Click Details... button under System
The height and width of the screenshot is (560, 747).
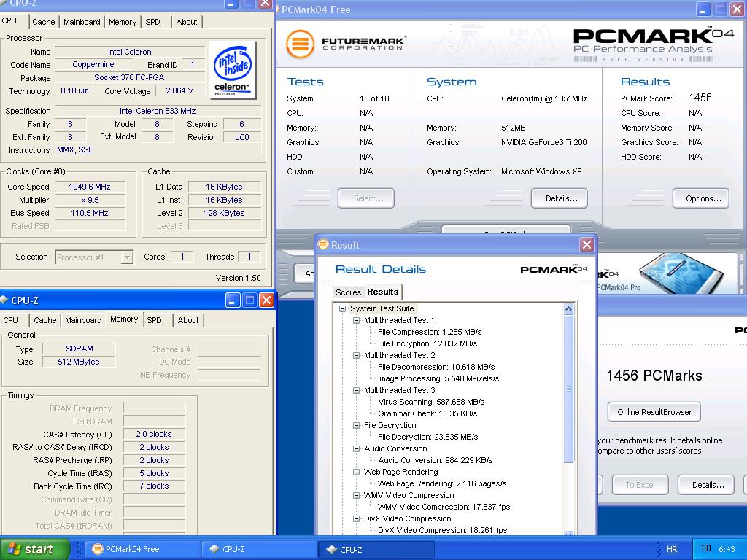[x=560, y=198]
